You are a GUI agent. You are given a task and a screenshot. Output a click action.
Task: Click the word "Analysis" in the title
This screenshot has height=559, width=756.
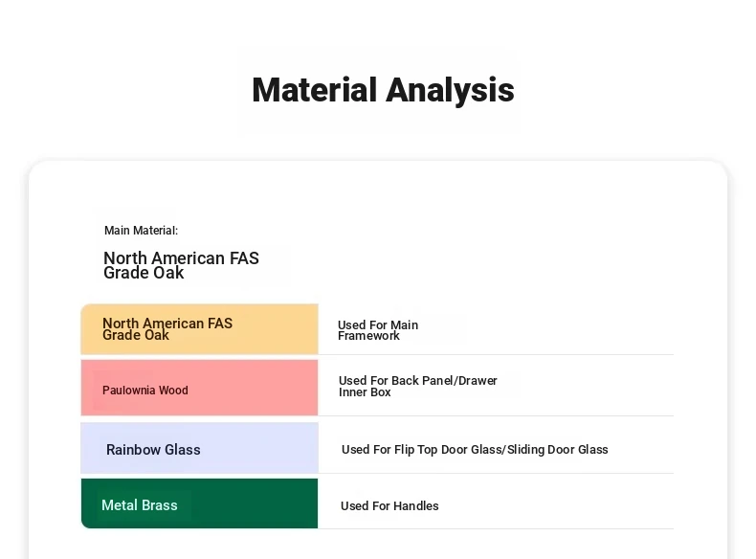pos(450,90)
